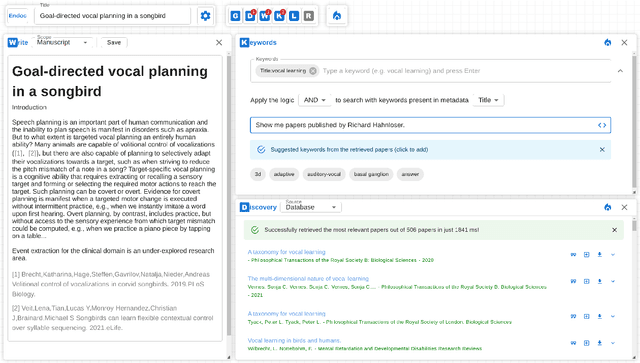Screen dimensions: 640x363
Task: Click the flame icon in top toolbar
Action: pyautogui.click(x=337, y=16)
